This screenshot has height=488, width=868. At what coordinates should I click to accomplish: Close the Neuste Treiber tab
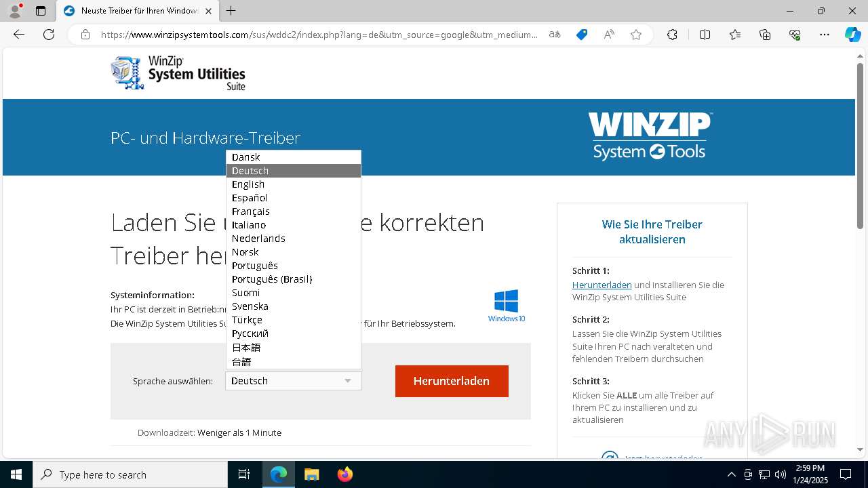[209, 11]
